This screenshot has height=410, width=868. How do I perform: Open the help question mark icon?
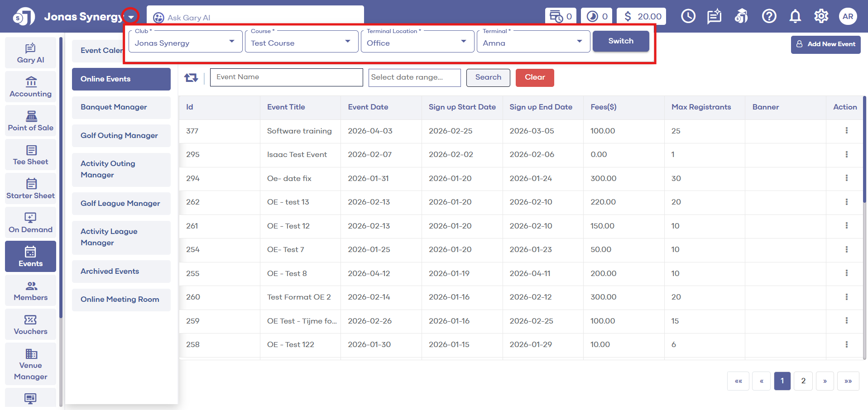[769, 17]
